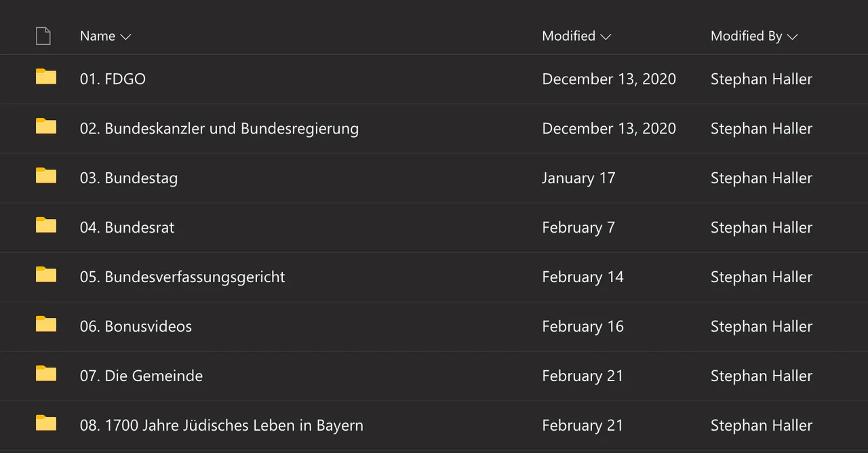Click the folder icon for 04. Bundesrat

[x=46, y=225]
